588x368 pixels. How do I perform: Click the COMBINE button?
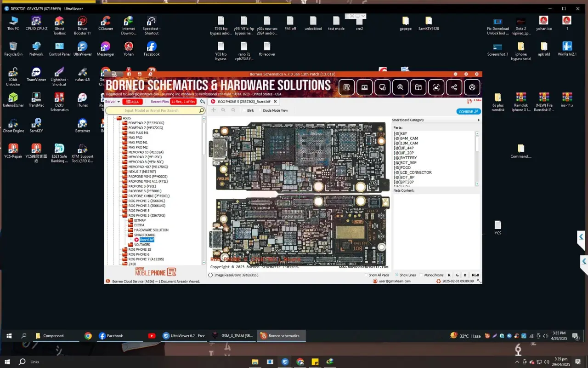[469, 111]
